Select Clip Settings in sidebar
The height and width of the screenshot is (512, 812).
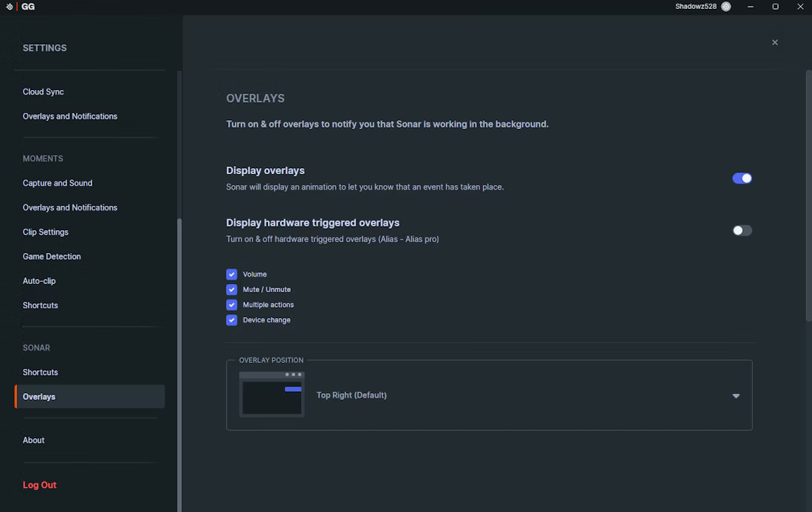tap(46, 232)
